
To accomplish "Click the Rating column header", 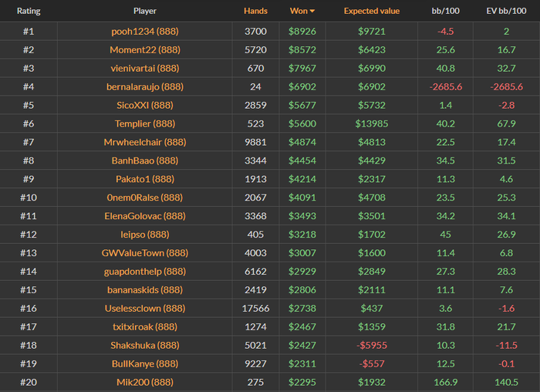I will point(29,12).
